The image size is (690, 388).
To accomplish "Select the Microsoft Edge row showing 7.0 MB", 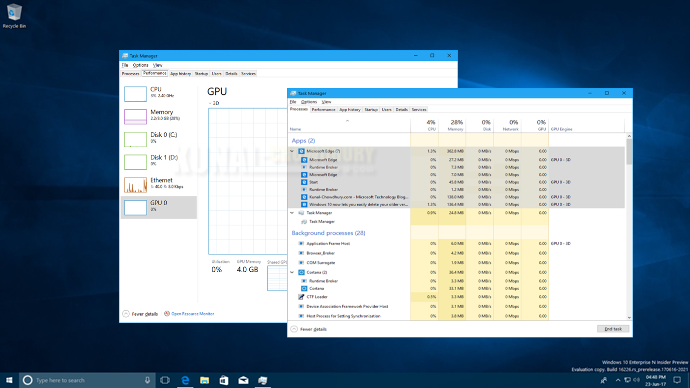I will [456, 175].
